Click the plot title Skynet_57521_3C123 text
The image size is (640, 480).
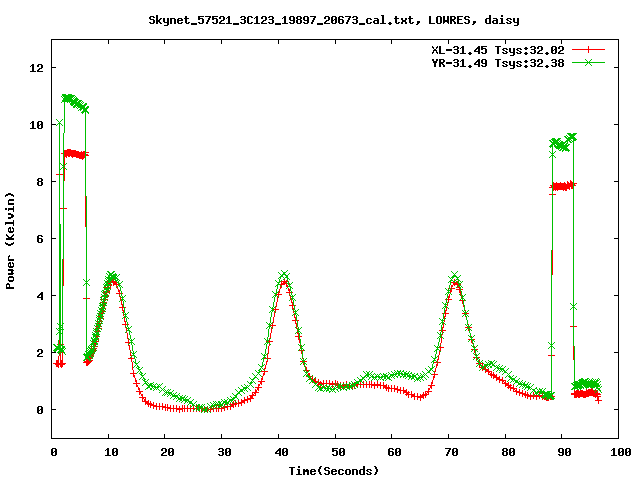pos(333,20)
